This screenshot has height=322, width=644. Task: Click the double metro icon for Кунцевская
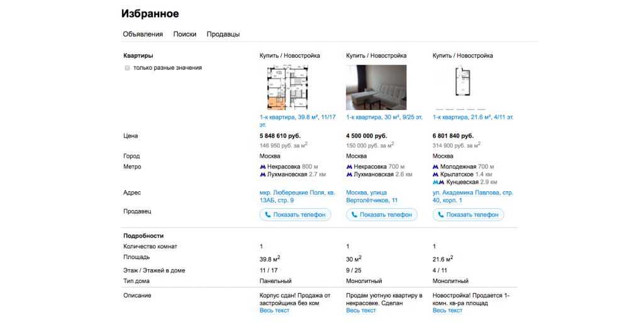(436, 182)
